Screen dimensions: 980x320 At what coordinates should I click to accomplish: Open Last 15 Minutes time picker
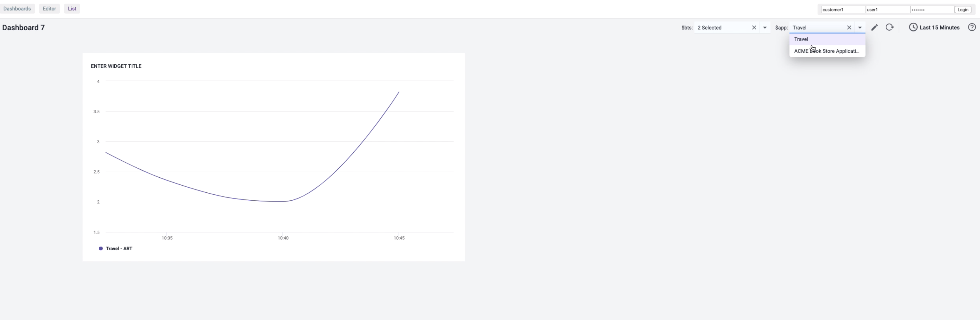pos(939,27)
